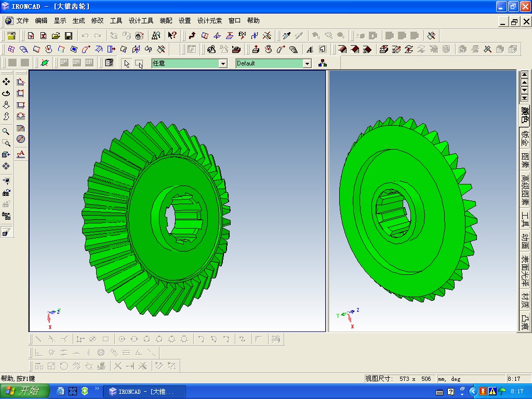Open the 设计工具 menu

point(141,21)
